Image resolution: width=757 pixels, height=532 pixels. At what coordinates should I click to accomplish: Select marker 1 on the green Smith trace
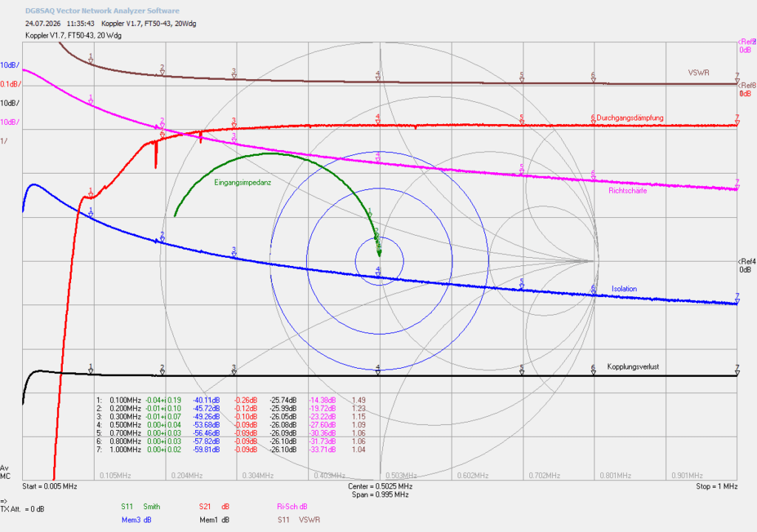(370, 214)
